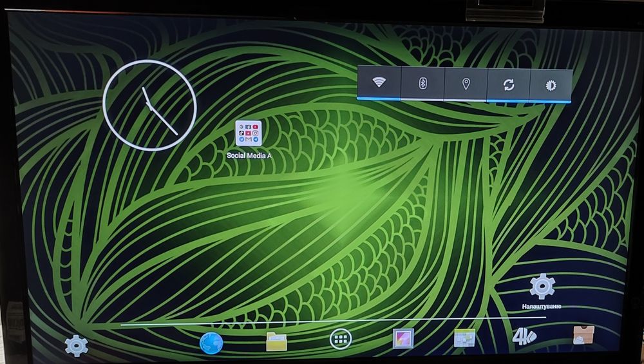644x364 pixels.
Task: Open the picture-frame gallery app
Action: [403, 338]
